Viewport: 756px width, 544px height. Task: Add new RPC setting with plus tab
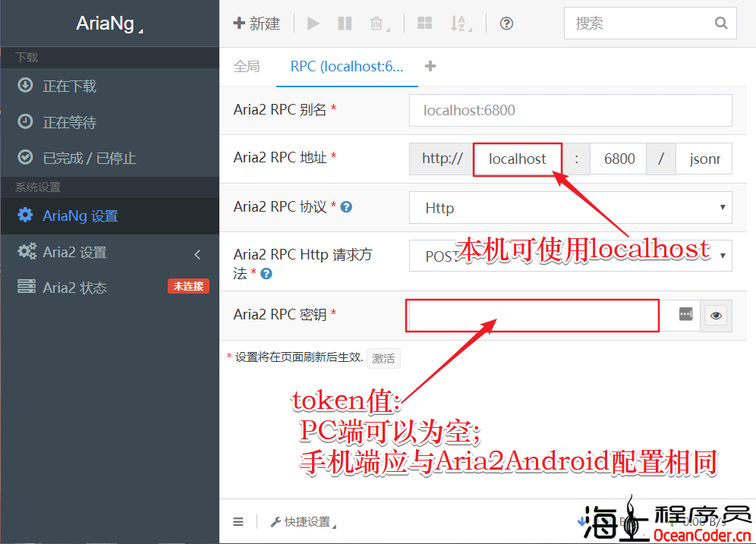point(430,66)
